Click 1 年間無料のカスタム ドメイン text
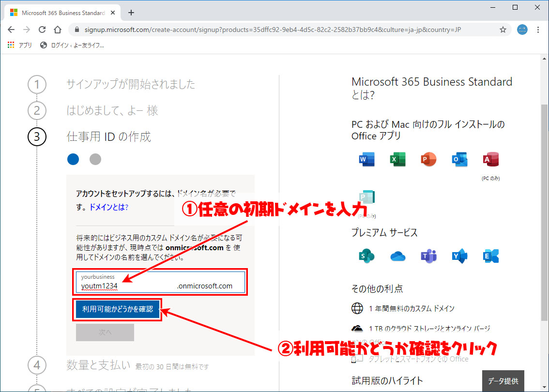Viewport: 549px width, 392px height. pos(412,308)
